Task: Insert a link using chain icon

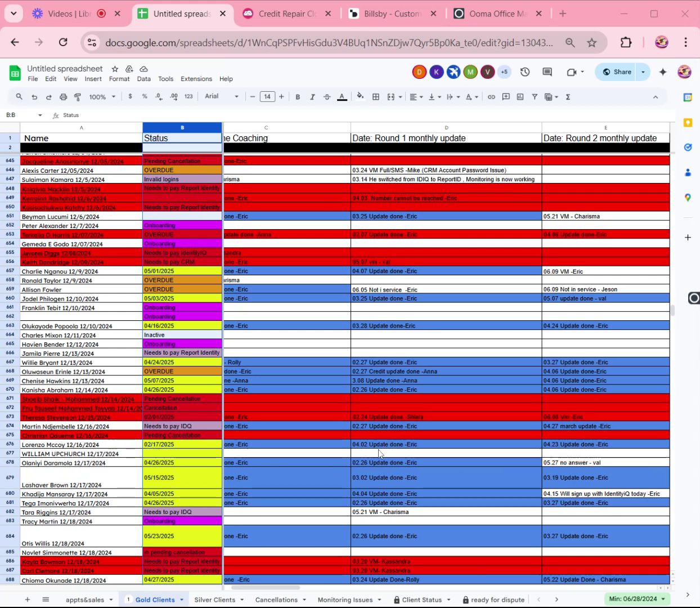Action: [491, 97]
